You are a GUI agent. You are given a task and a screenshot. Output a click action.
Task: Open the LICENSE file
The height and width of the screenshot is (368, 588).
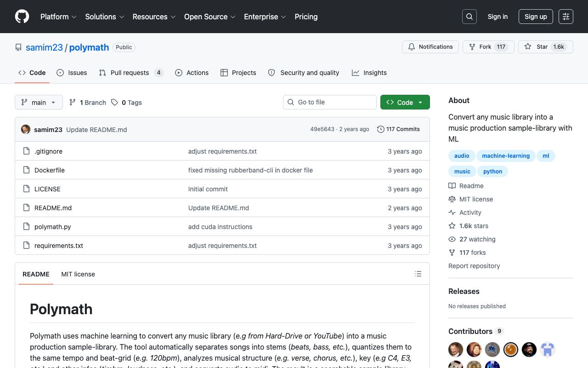tap(47, 189)
